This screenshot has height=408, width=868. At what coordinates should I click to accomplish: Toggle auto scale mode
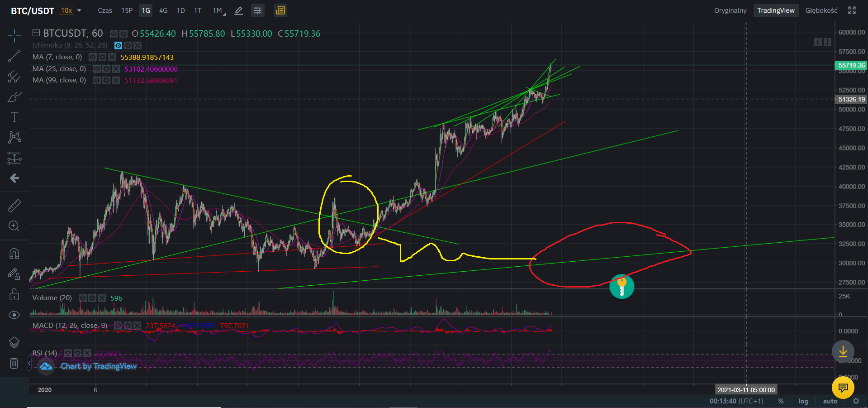pyautogui.click(x=830, y=401)
